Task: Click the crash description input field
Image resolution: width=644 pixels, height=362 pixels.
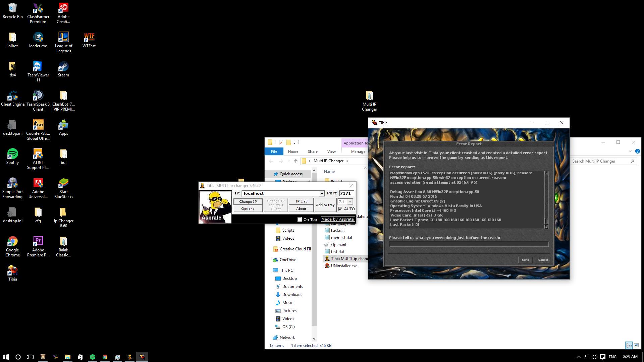Action: click(469, 244)
